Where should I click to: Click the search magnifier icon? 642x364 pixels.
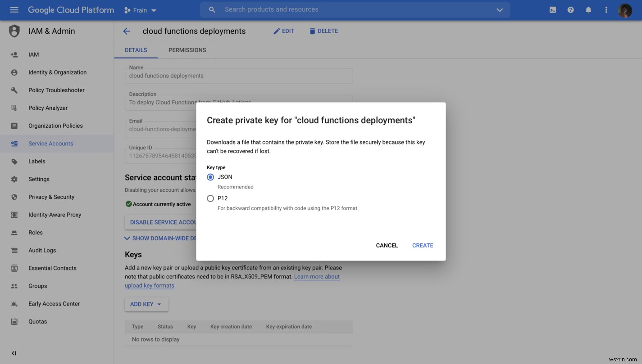pos(211,9)
